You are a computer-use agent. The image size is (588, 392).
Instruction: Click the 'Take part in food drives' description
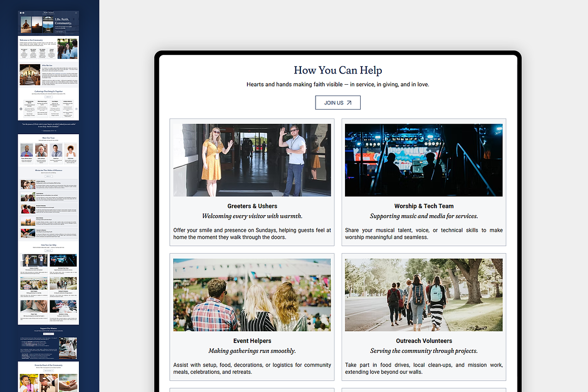tap(424, 368)
